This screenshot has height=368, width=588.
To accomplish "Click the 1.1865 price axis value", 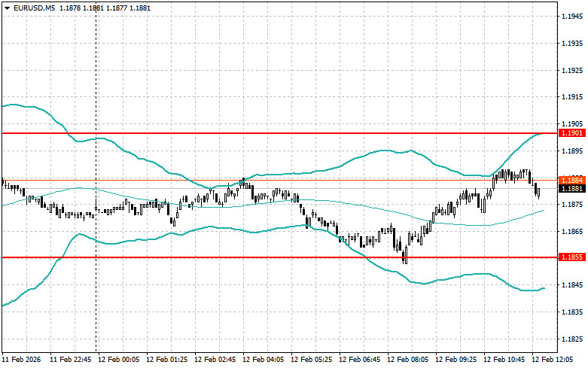I will 572,232.
